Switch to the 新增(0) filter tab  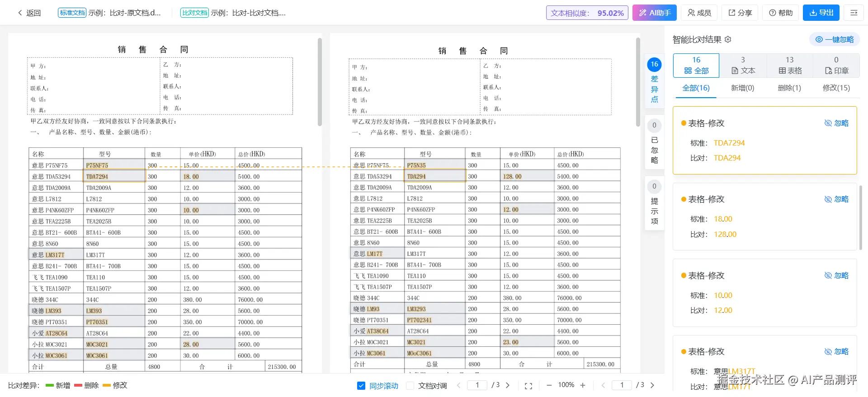click(742, 88)
